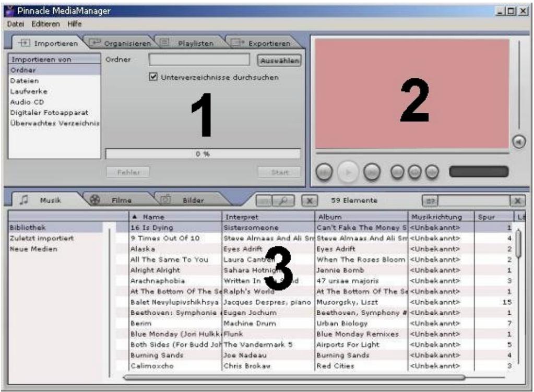Select Überwachtes Verzeichnis import source

coord(54,123)
